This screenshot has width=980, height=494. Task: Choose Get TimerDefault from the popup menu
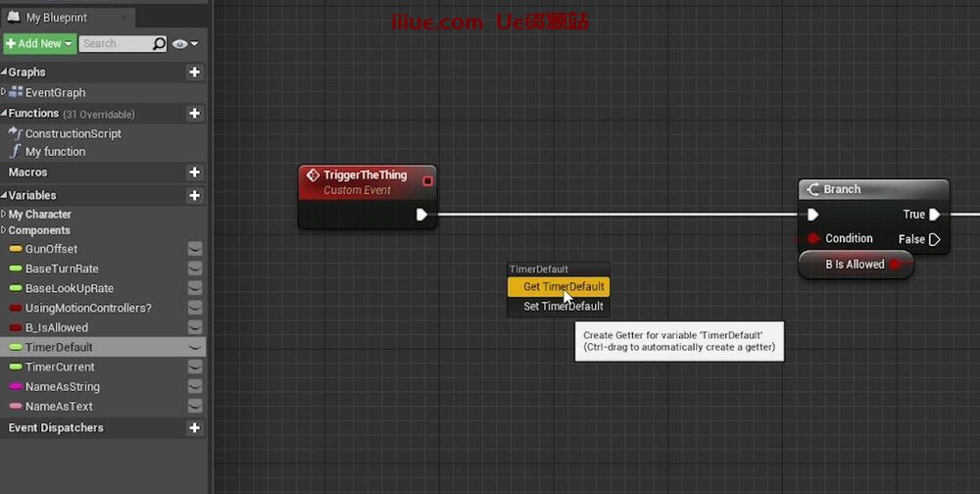pyautogui.click(x=559, y=287)
